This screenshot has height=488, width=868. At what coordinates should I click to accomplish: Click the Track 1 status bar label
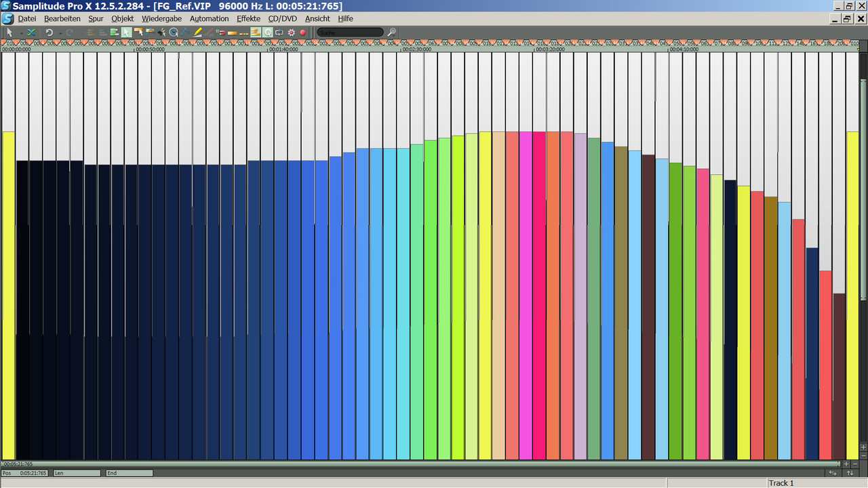[x=781, y=483]
